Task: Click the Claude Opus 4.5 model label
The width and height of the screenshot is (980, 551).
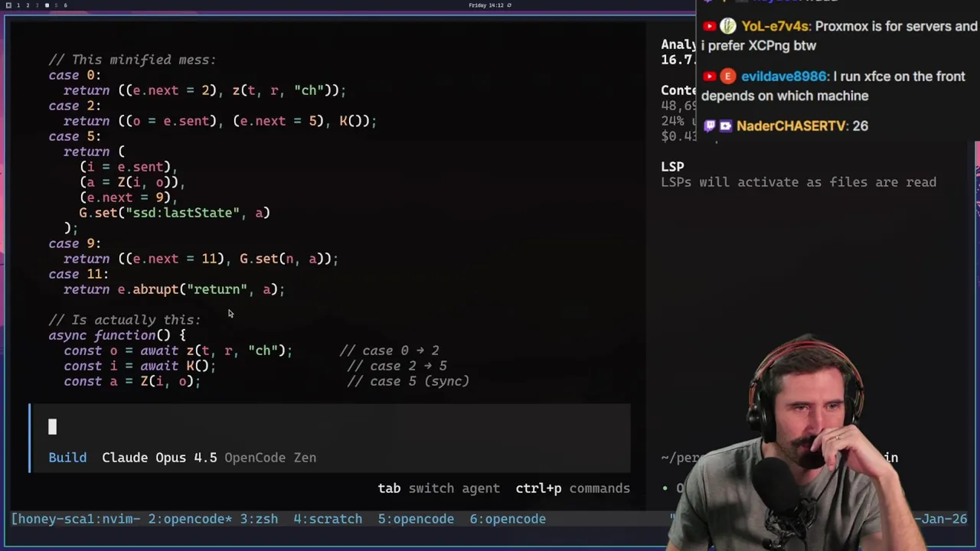Action: (159, 458)
